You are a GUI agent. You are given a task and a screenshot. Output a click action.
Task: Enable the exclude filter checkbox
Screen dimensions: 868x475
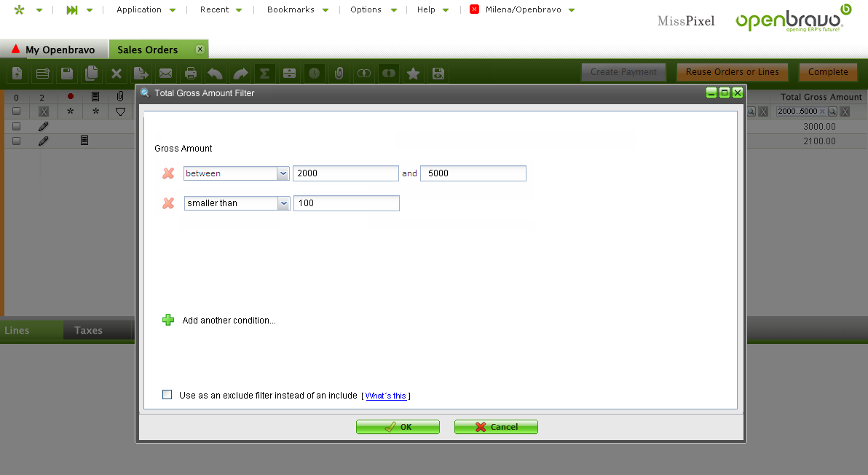[x=167, y=395]
